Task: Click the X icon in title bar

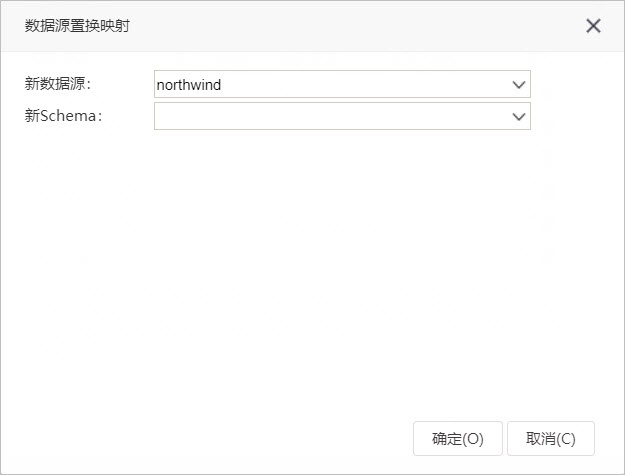Action: pos(593,26)
